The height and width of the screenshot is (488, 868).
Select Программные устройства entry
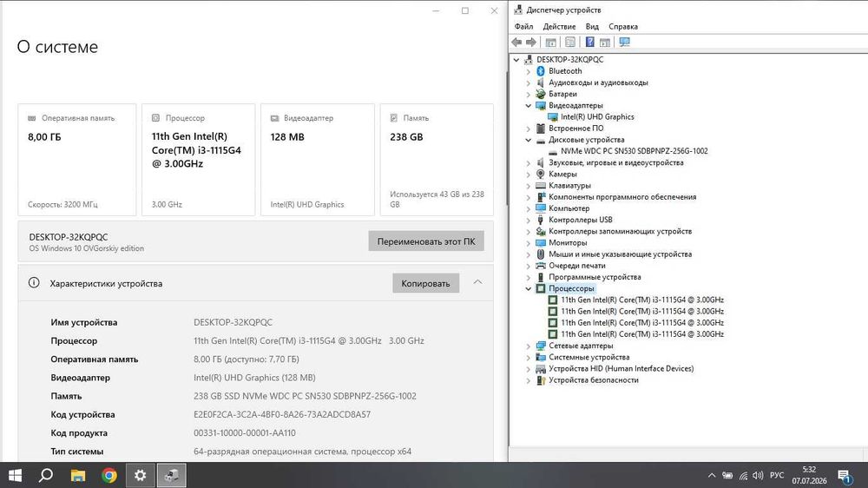(x=595, y=277)
